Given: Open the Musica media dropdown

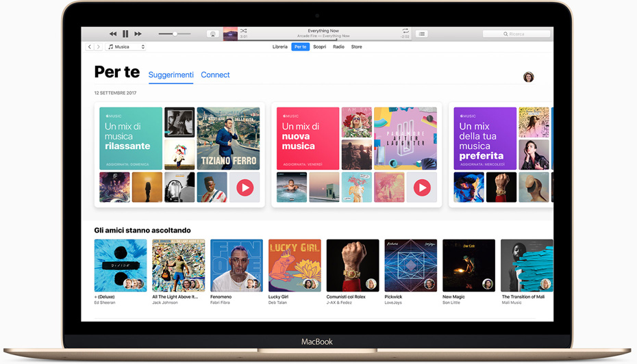Looking at the screenshot, I should (125, 47).
